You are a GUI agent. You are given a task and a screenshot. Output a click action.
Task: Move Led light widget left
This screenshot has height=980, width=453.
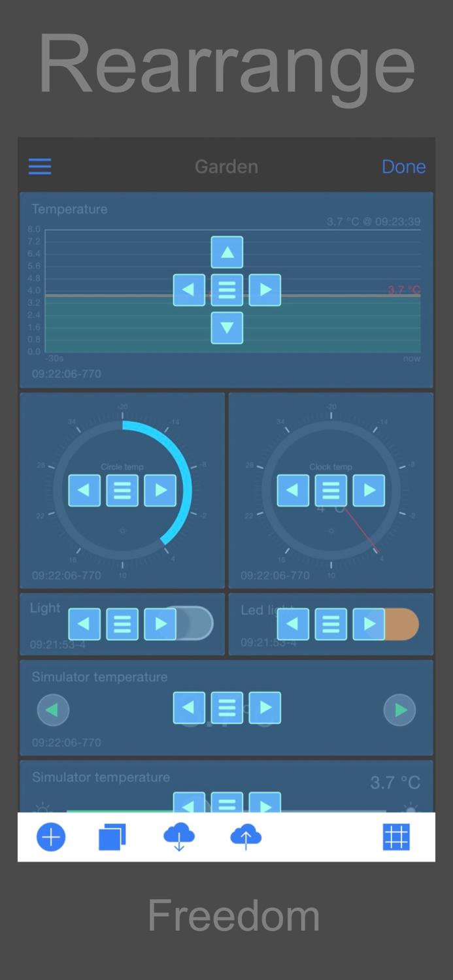293,624
